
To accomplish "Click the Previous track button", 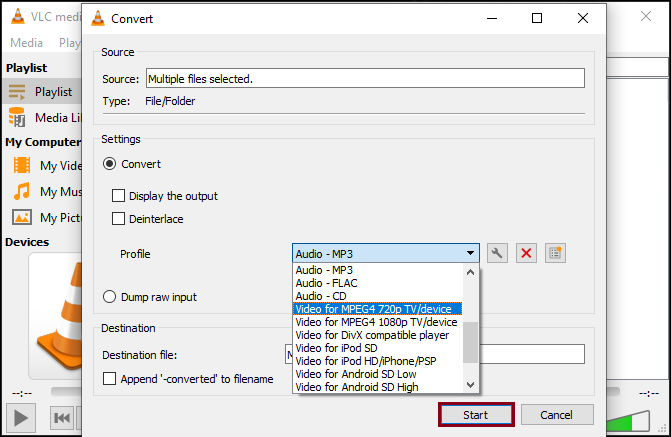I will pyautogui.click(x=61, y=417).
